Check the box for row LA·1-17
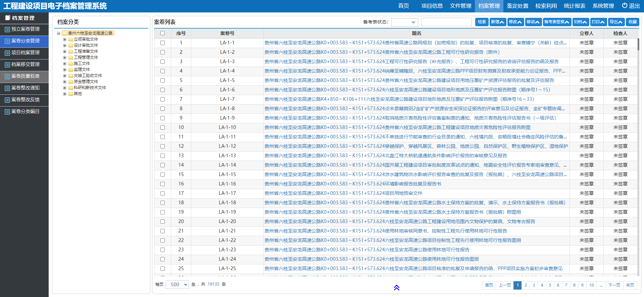Image resolution: width=644 pixels, height=297 pixels. tap(162, 193)
